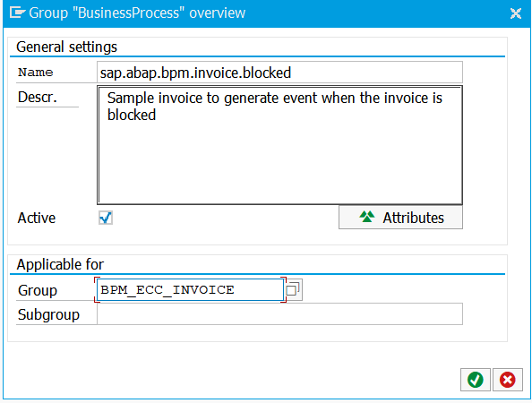Cancel with the red X button
The width and height of the screenshot is (532, 403).
508,380
